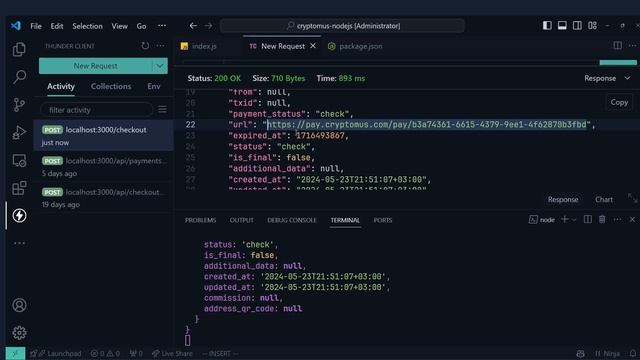Open activity filter options menu

162,109
